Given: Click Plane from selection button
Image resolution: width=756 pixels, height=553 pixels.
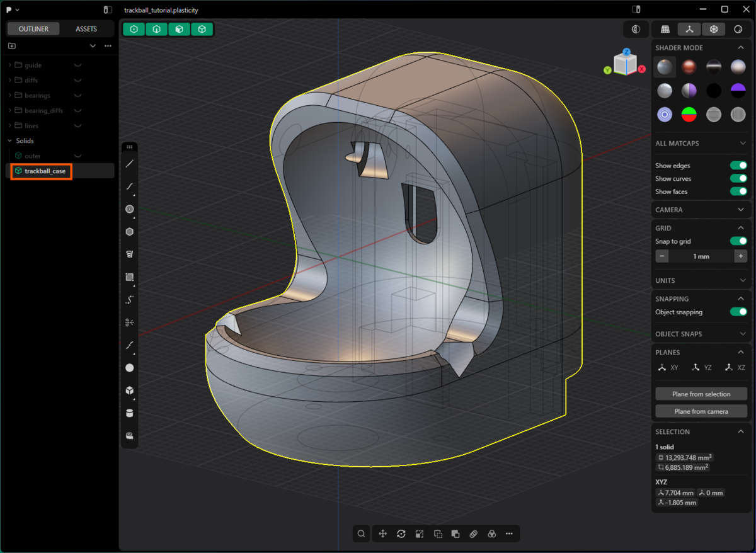Looking at the screenshot, I should pos(701,394).
